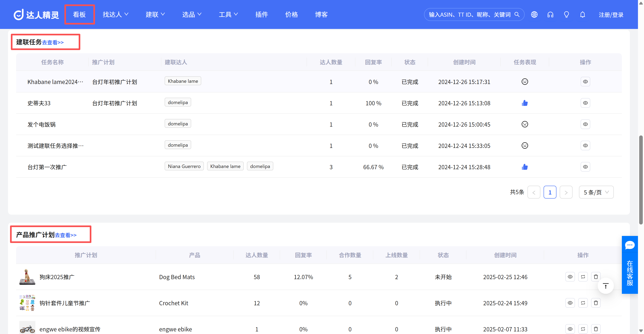Open the 插件 menu item
644x334 pixels.
click(261, 14)
